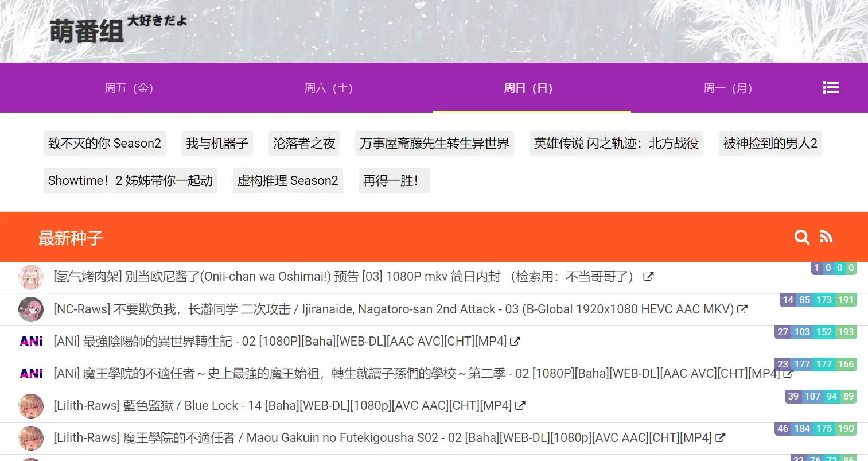868x461 pixels.
Task: Select the 致不灭的你 Season2 tag
Action: [104, 144]
